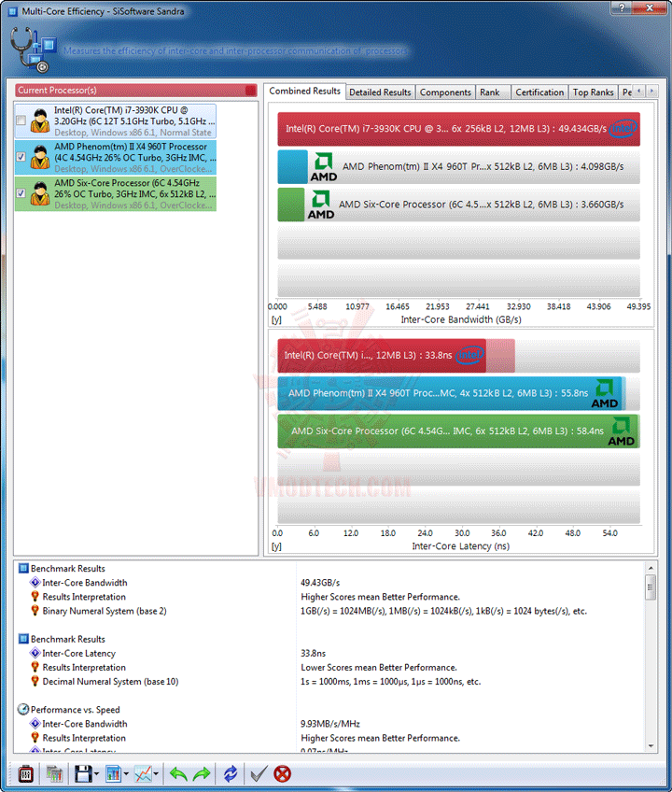672x792 pixels.
Task: Select Inter-Core Bandwidth row showing 49.43GB/s
Action: pyautogui.click(x=330, y=583)
